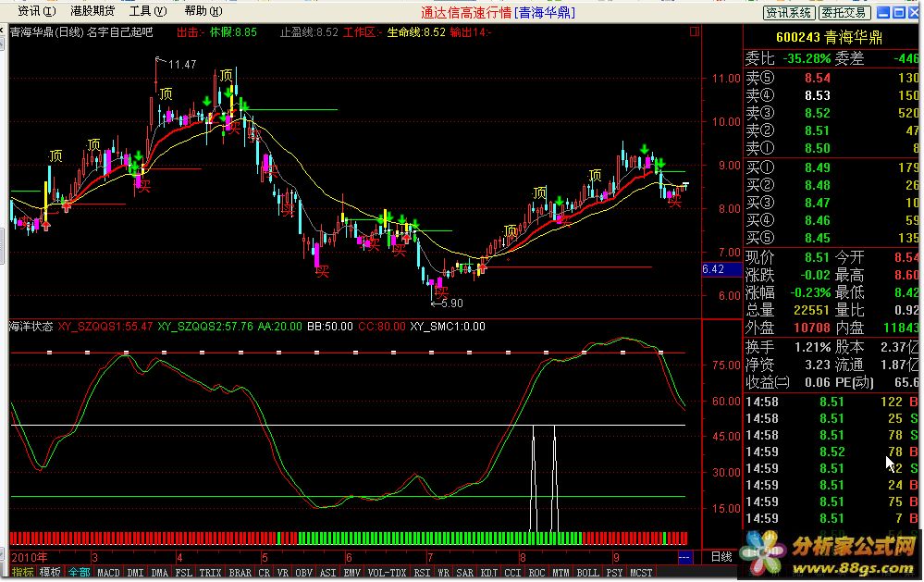The image size is (924, 582).
Task: Click the XY_SZQQS1:55.47 indicator value
Action: pyautogui.click(x=105, y=326)
